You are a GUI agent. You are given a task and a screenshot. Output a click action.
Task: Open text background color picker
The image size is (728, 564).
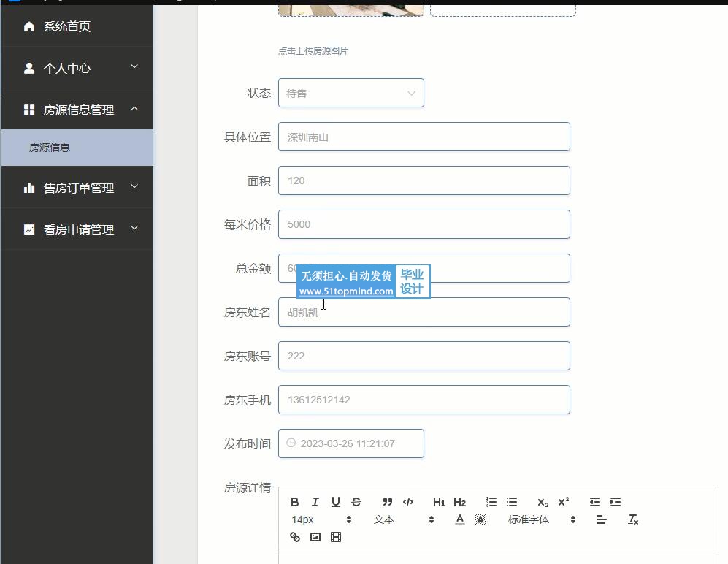tap(480, 519)
